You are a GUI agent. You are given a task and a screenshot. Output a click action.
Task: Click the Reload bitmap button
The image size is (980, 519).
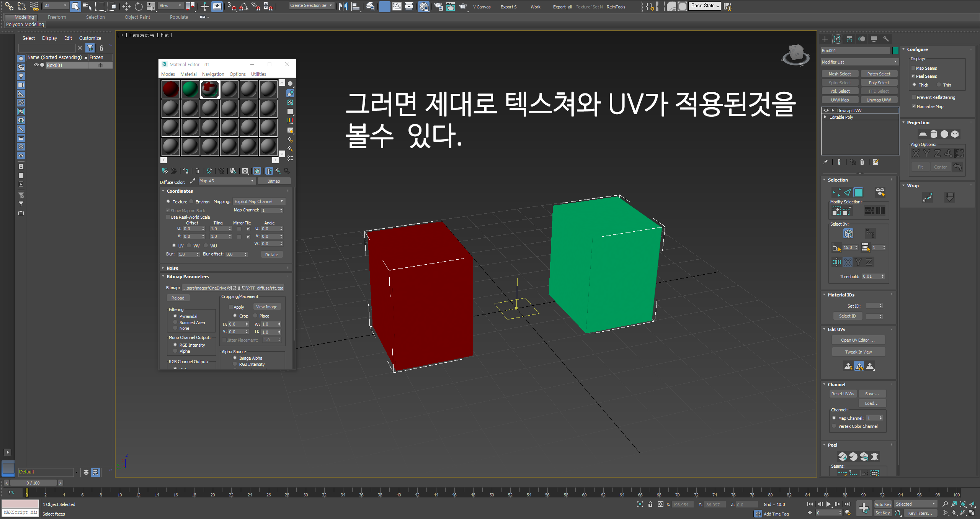point(178,298)
